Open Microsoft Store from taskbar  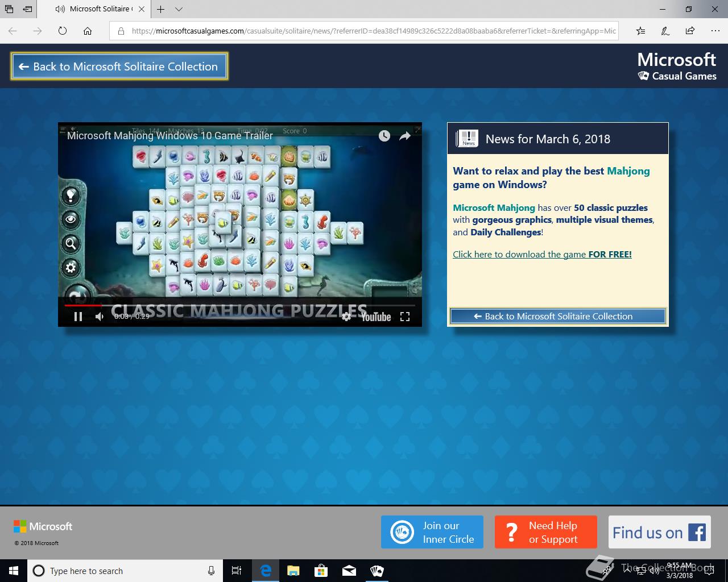321,571
